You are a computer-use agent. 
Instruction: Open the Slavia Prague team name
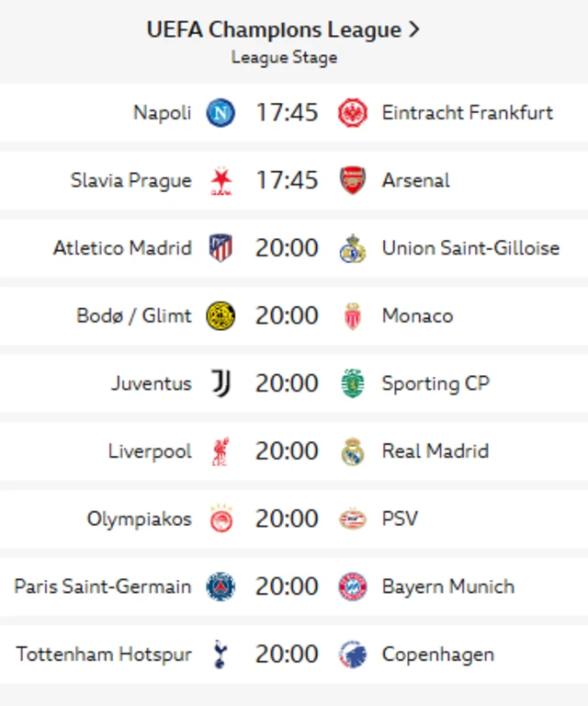click(x=131, y=180)
